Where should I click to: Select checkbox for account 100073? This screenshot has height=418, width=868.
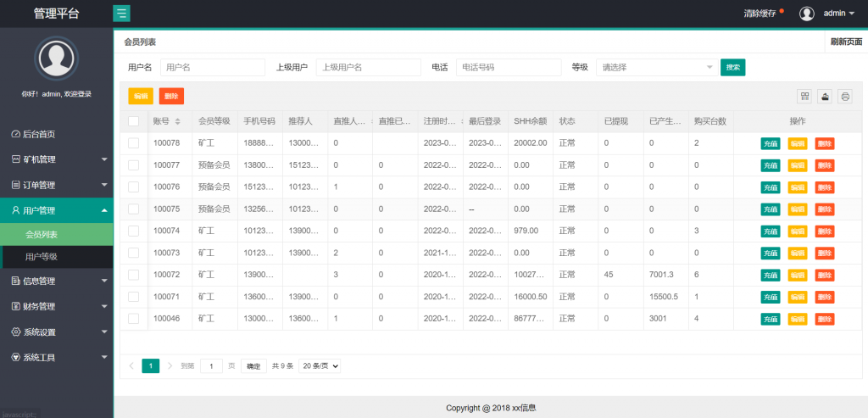click(x=133, y=253)
